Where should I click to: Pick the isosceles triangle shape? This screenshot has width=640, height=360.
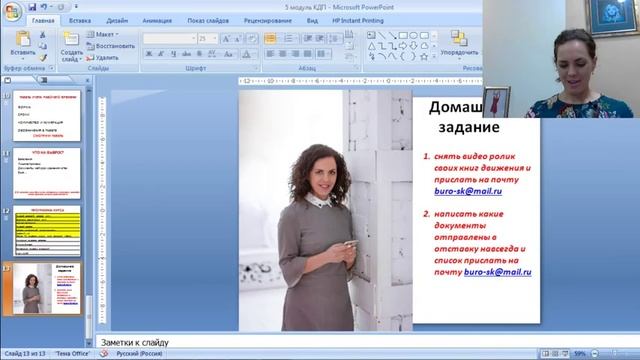371,46
